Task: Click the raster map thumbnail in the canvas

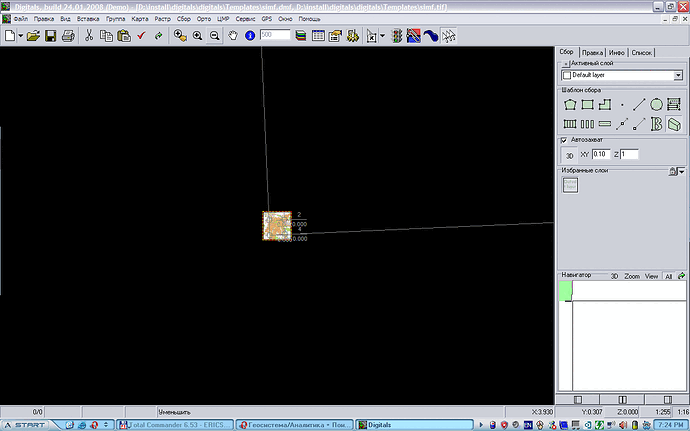Action: click(277, 226)
